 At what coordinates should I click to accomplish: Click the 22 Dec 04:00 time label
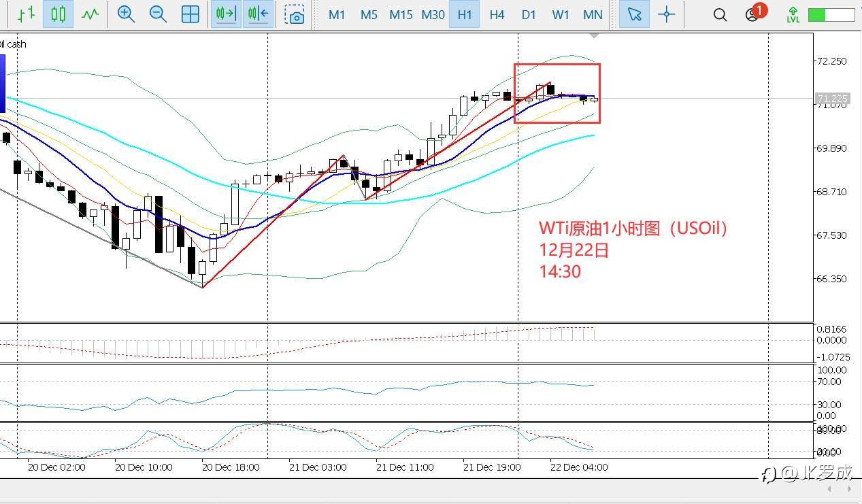pos(579,467)
